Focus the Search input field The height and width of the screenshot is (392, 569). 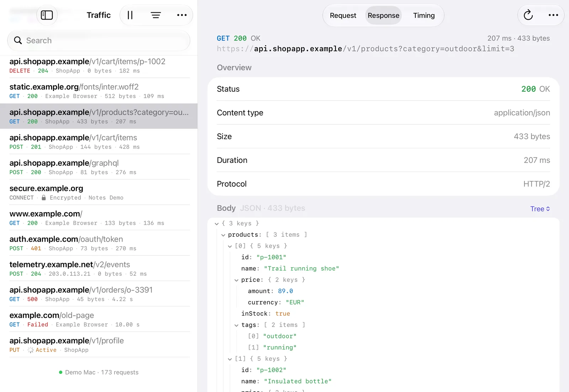click(x=99, y=41)
